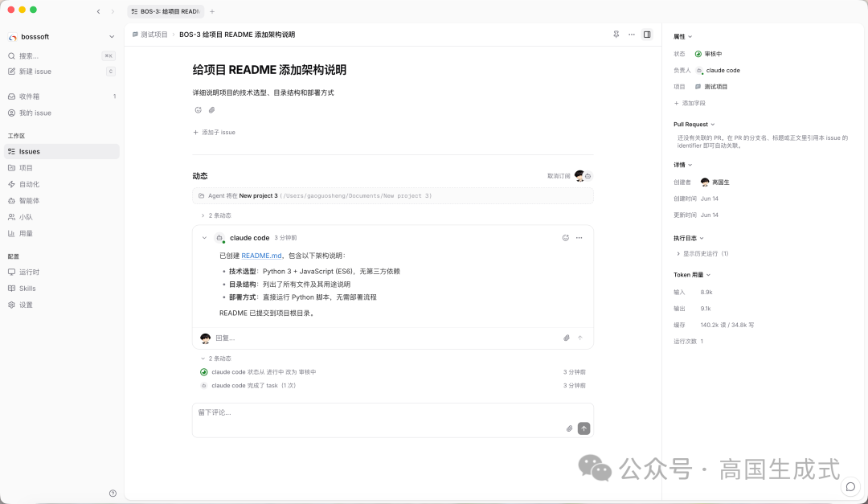Change project 测试项目 in properties
The height and width of the screenshot is (504, 868).
pos(711,87)
